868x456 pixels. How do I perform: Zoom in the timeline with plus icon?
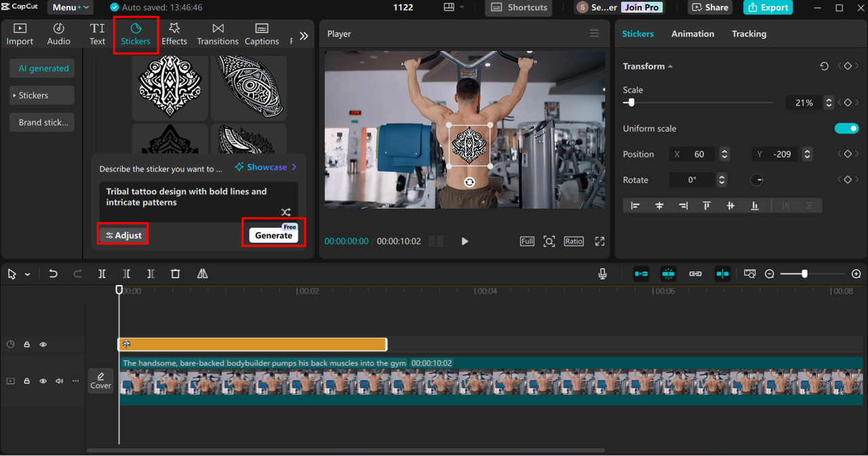pos(856,274)
